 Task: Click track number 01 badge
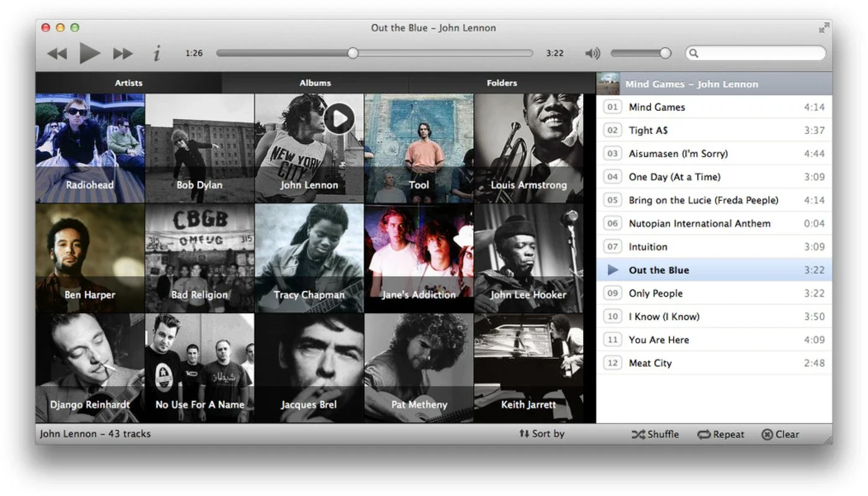(x=612, y=107)
